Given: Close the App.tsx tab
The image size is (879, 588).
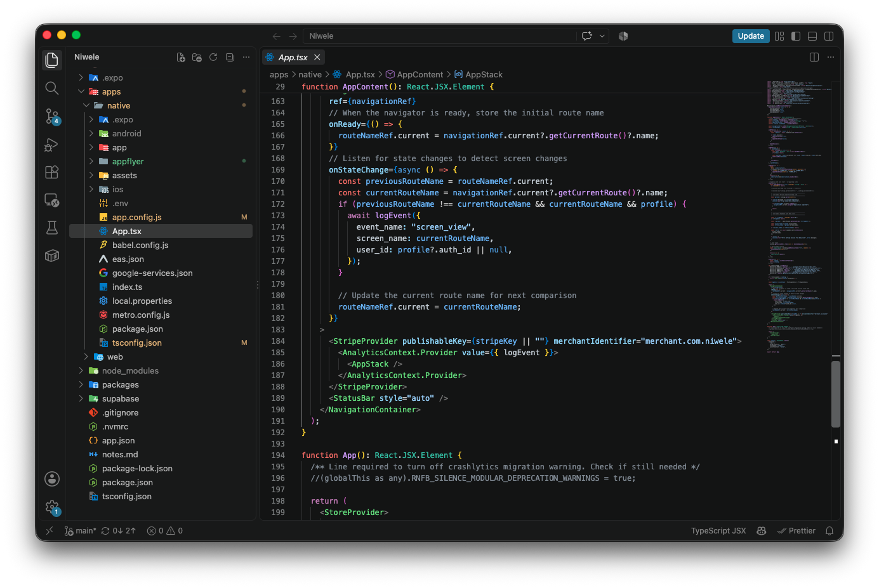Looking at the screenshot, I should point(317,57).
